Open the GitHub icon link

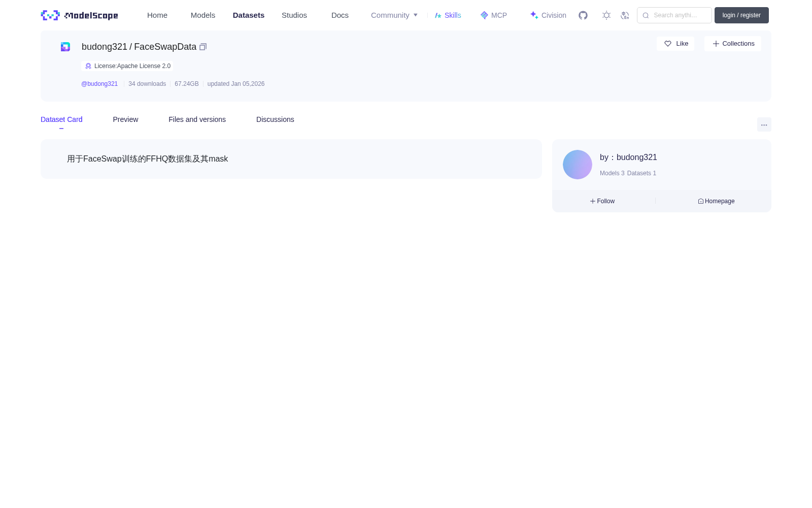(x=583, y=15)
